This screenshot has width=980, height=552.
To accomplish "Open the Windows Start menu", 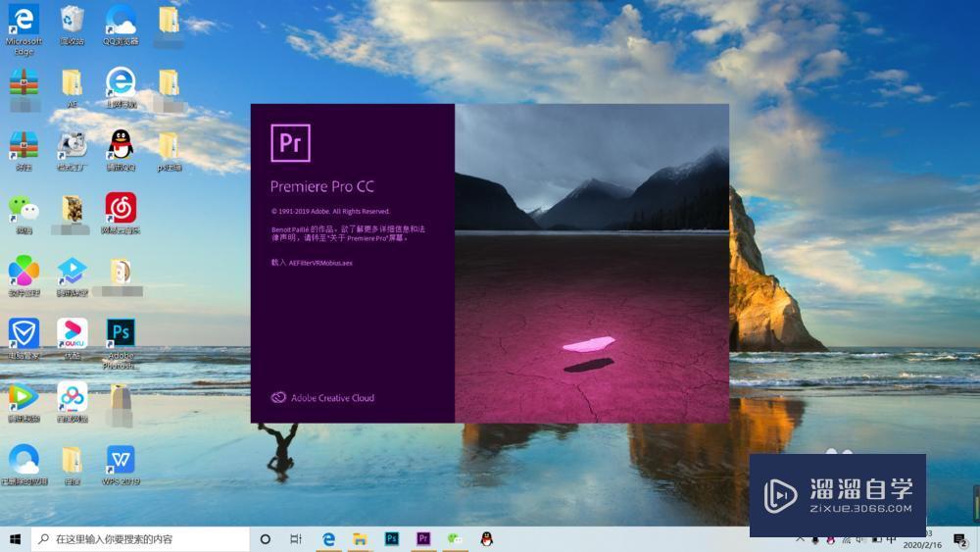I will click(x=15, y=539).
